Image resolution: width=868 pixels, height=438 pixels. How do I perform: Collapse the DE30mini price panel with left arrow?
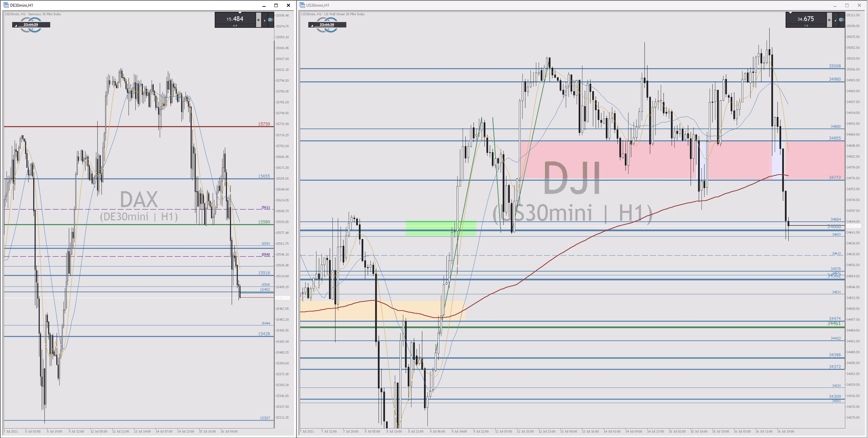(x=265, y=20)
